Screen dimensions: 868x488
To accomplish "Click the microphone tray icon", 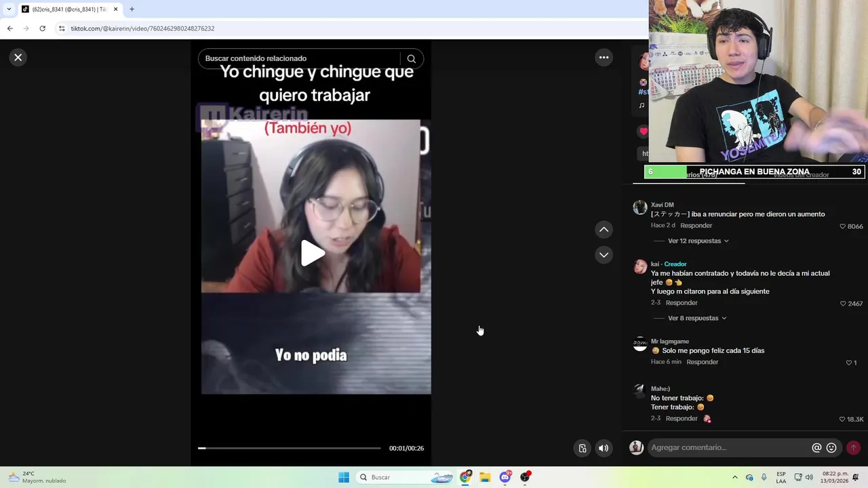I will click(764, 477).
